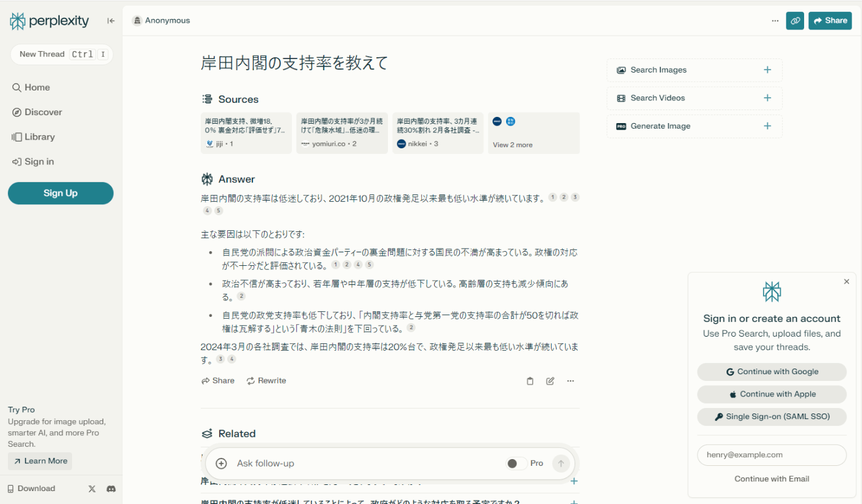Click the Search Images picture icon
Viewport: 862px width, 504px height.
pyautogui.click(x=621, y=70)
